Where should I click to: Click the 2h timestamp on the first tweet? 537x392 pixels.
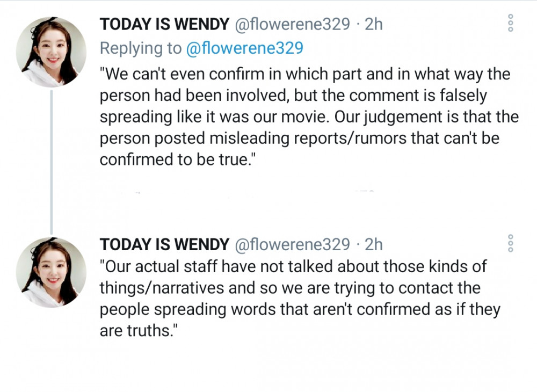(x=373, y=24)
